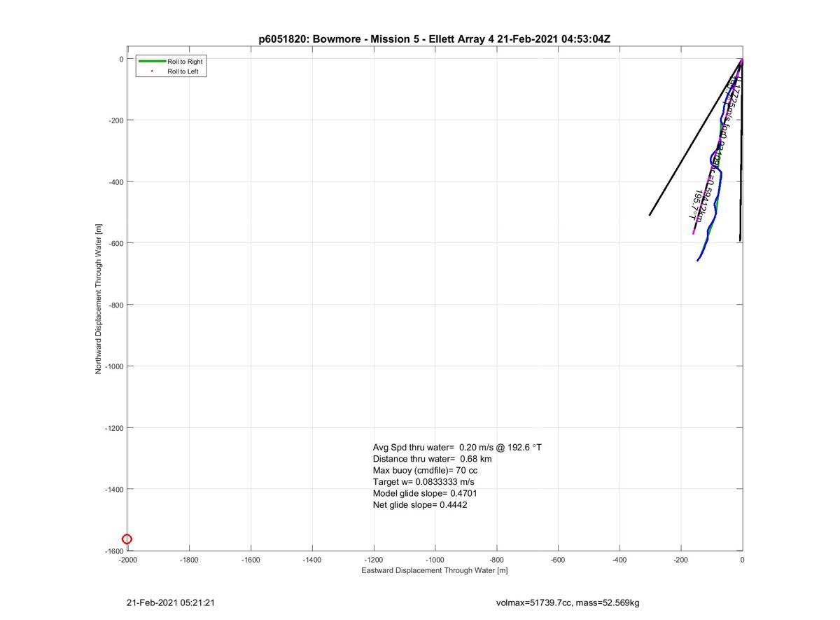Click y-axis tick label -600
Viewport: 840px width, 620px height.
coord(115,243)
